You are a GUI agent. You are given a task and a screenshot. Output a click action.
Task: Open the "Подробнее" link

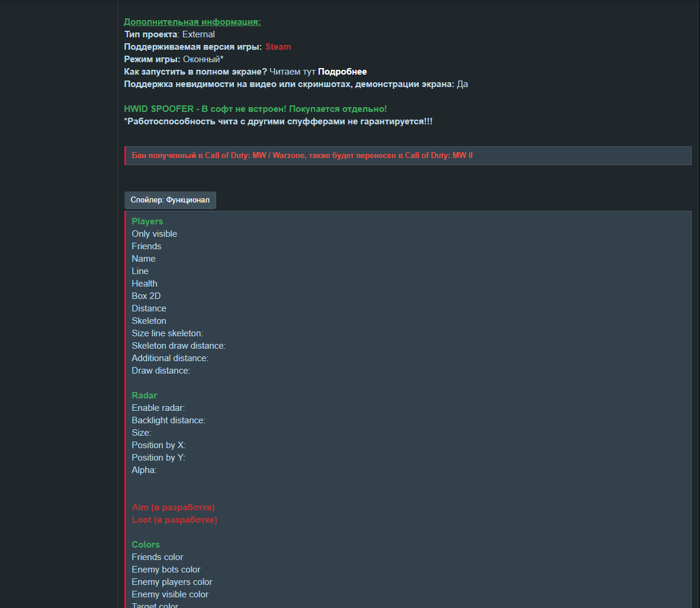(x=342, y=72)
